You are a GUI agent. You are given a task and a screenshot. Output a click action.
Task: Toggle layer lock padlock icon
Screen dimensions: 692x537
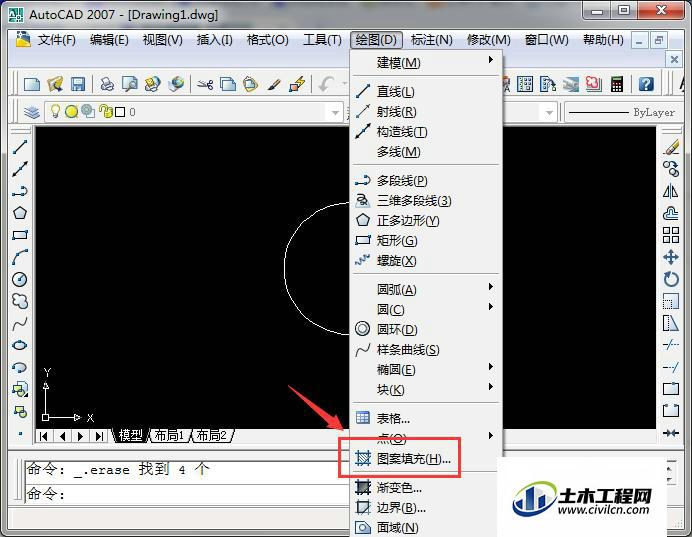click(106, 111)
